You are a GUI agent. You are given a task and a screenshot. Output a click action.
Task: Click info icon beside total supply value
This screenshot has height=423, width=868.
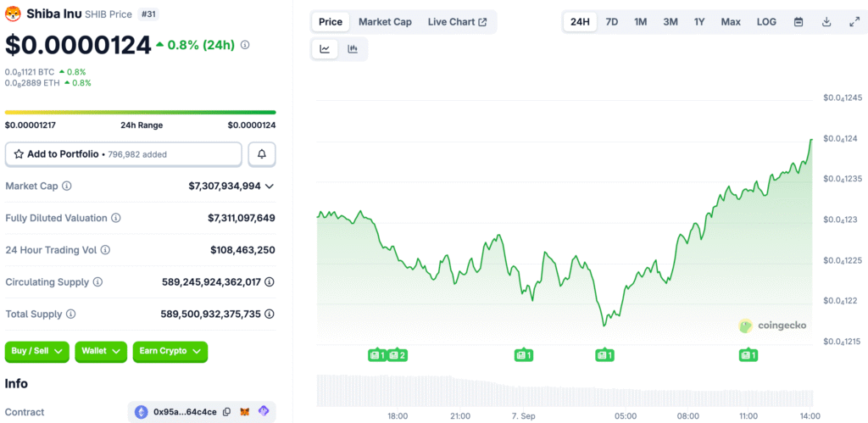269,314
